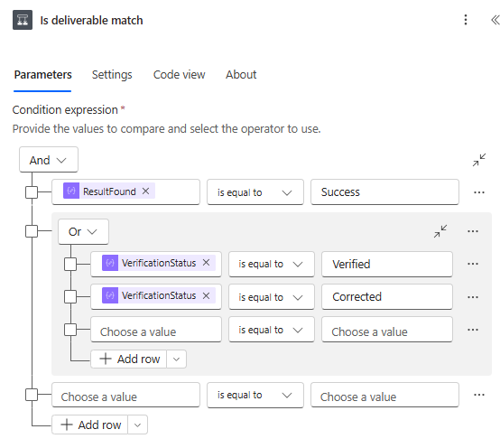
Task: Open more options for Or group
Action: click(x=473, y=231)
